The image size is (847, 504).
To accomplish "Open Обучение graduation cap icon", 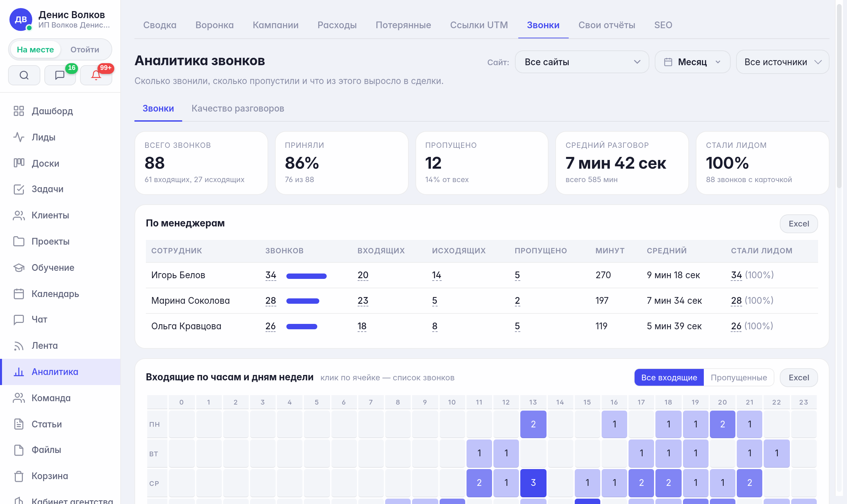I will tap(19, 267).
